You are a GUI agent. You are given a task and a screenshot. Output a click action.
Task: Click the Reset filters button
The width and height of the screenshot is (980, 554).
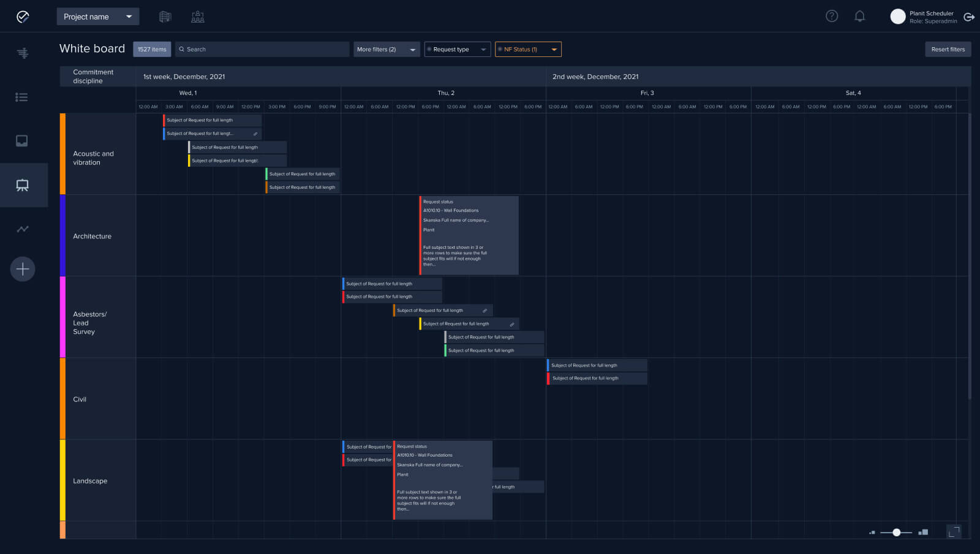coord(948,50)
